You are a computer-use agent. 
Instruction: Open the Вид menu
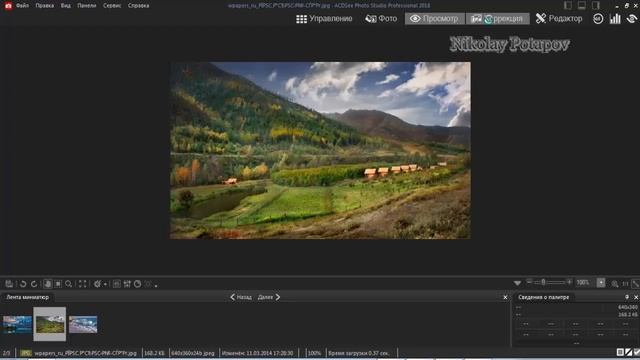point(65,6)
